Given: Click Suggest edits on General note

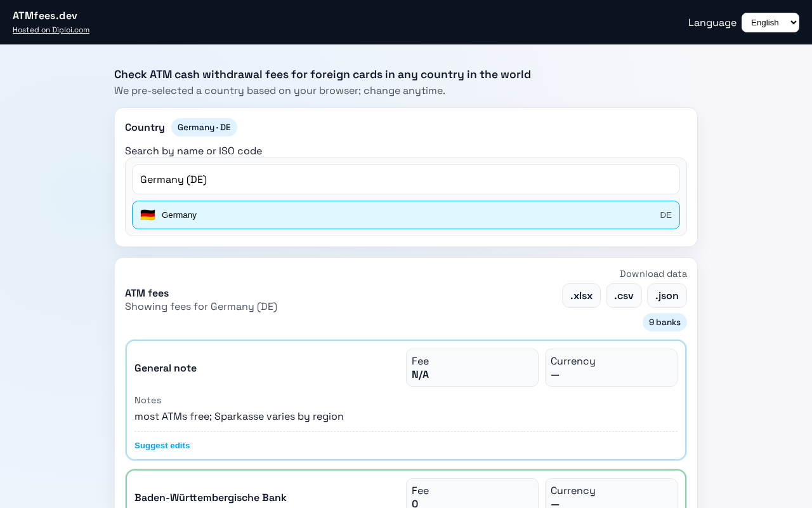Looking at the screenshot, I should (162, 446).
